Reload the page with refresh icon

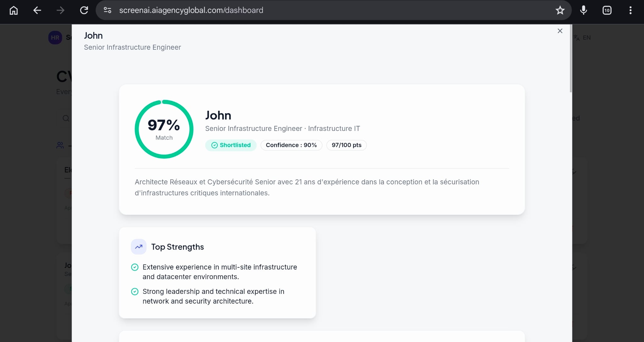pos(84,10)
